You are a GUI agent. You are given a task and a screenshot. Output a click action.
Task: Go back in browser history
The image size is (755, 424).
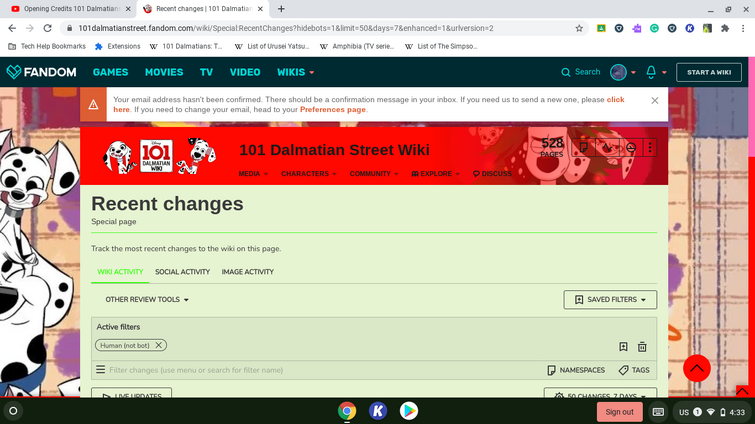[x=12, y=28]
